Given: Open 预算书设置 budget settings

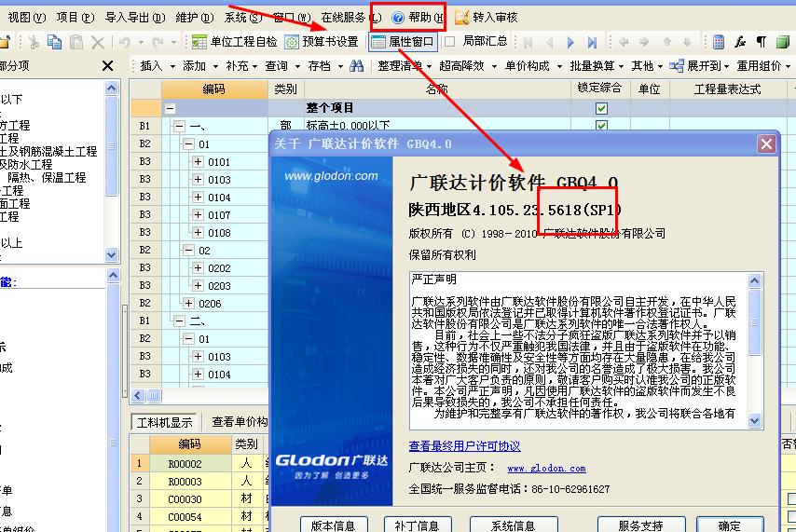Looking at the screenshot, I should point(322,42).
